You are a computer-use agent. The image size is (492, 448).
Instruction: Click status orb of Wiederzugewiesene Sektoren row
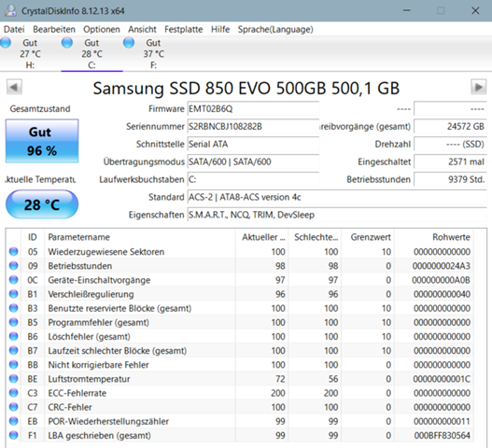13,252
